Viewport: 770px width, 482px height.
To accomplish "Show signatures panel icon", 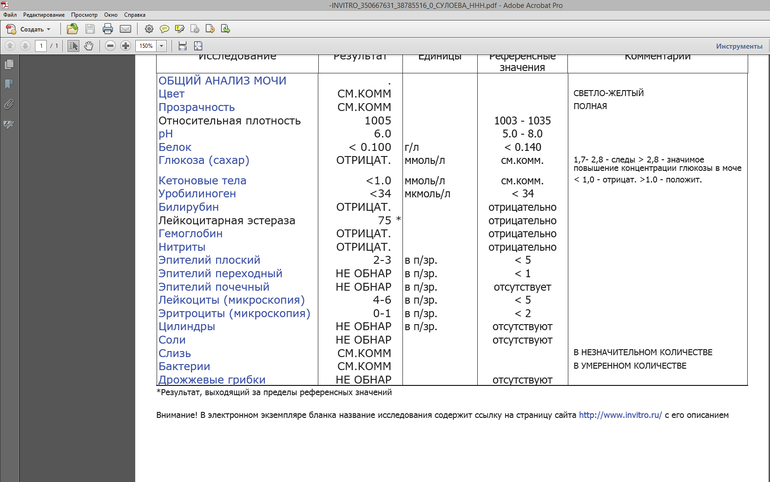I will point(9,124).
